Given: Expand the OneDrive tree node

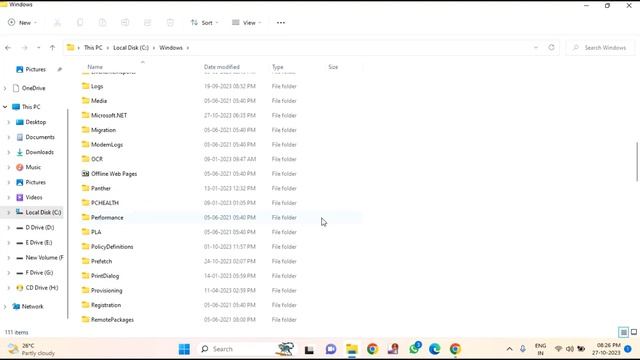Looking at the screenshot, I should pyautogui.click(x=5, y=88).
